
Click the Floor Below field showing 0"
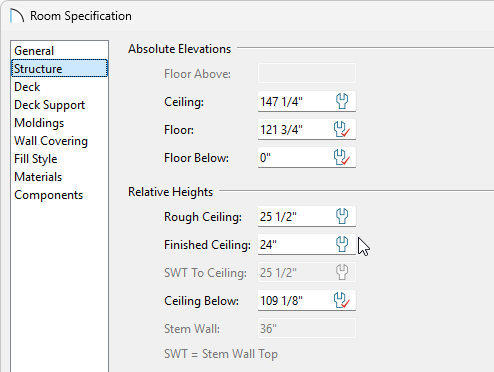coord(307,157)
